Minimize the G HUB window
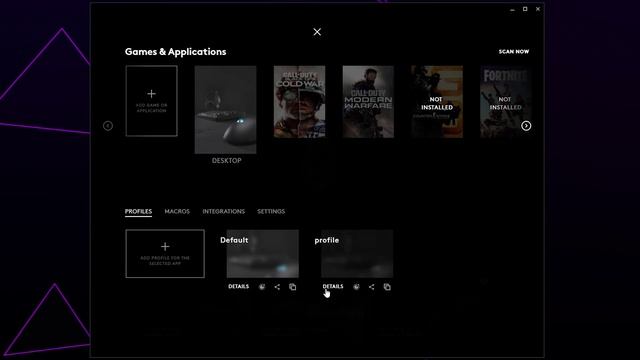 pos(512,9)
